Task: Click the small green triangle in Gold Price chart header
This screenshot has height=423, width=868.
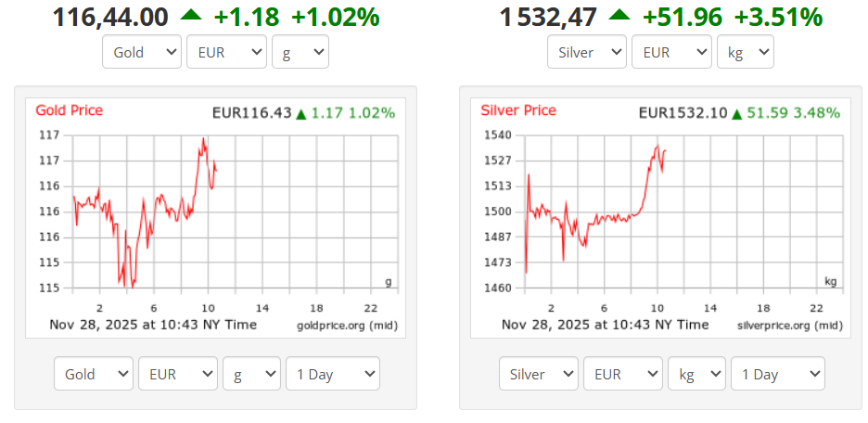Action: (x=300, y=114)
